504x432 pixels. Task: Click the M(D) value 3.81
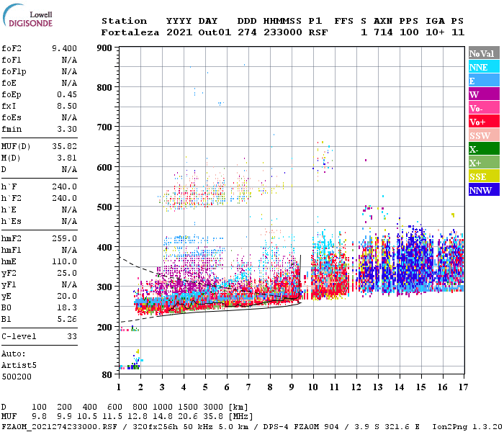[x=67, y=158]
